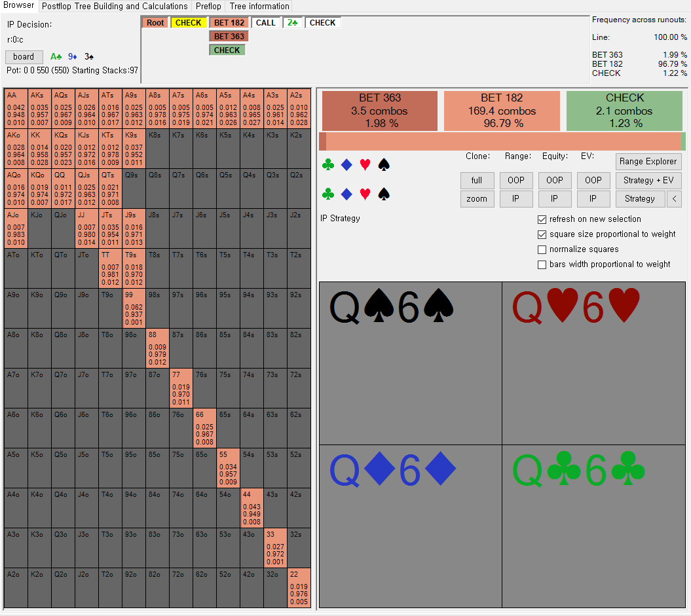Click the A♣ board card next to board button
691x616 pixels.
pos(56,57)
